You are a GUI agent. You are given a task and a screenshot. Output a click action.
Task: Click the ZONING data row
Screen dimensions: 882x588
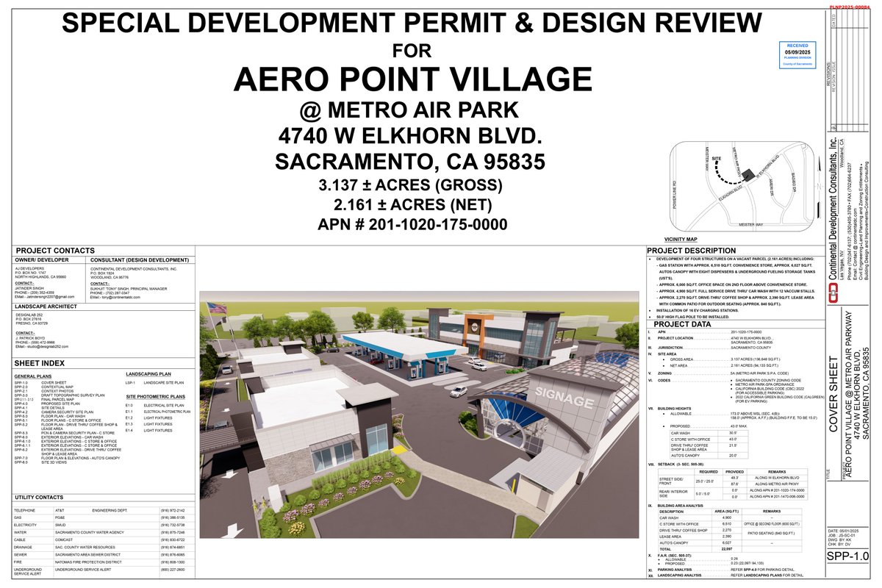(x=720, y=373)
